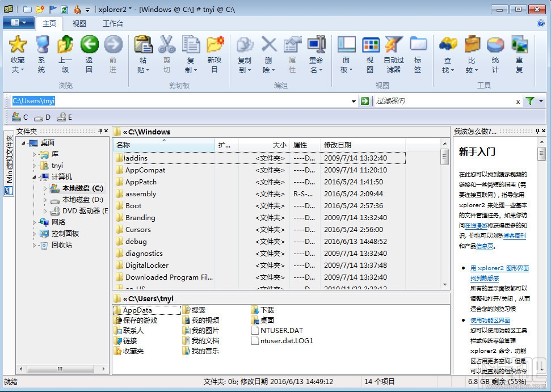The width and height of the screenshot is (551, 392).
Task: Toggle the 自动过滤器 auto filter icon
Action: (394, 44)
